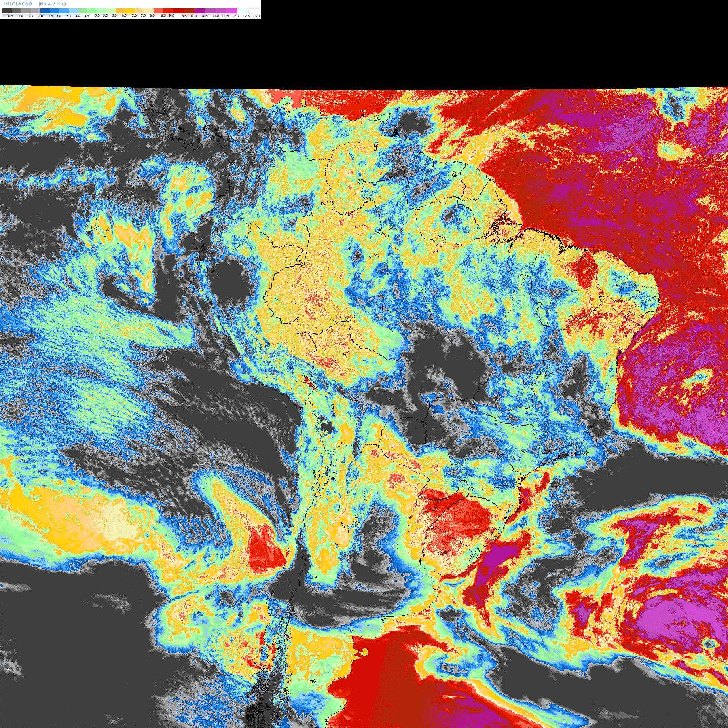Click the 4.0 scale label
This screenshot has height=728, width=728.
click(x=78, y=16)
